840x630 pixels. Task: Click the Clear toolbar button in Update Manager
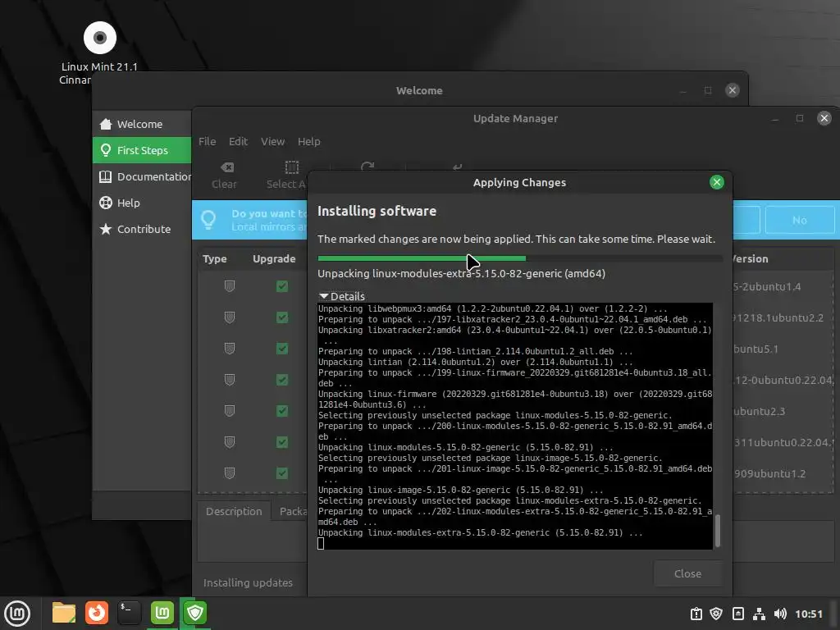tap(224, 176)
